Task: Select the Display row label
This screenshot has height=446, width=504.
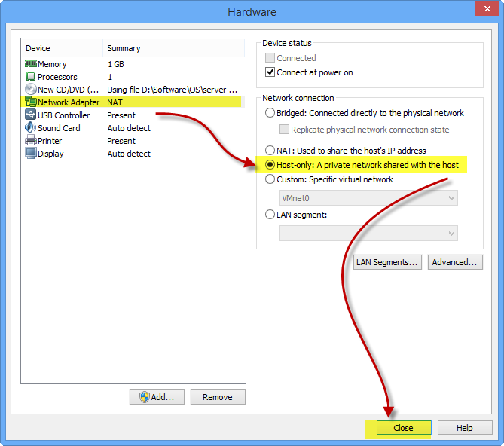Action: (50, 154)
